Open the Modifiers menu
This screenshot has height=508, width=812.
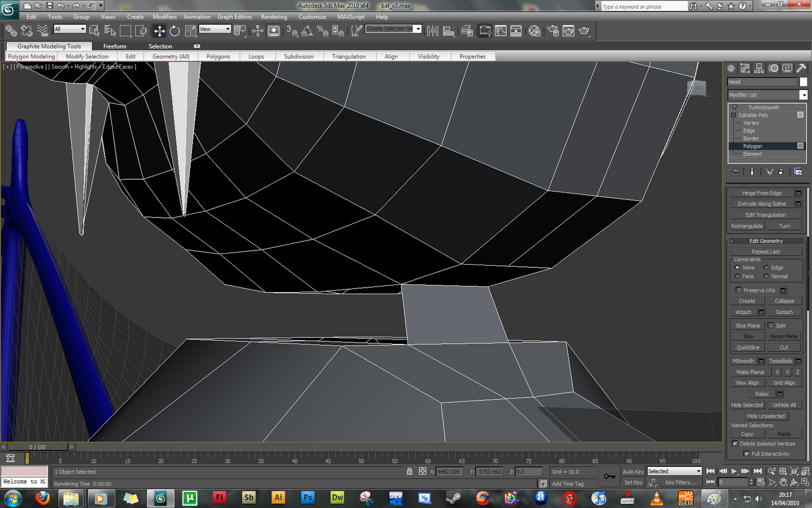point(164,17)
